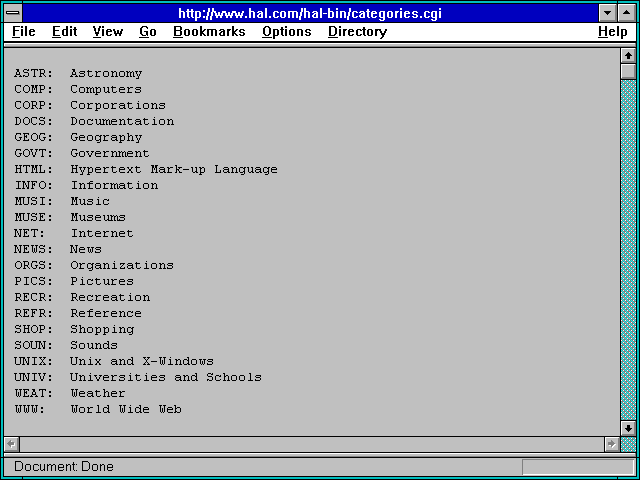Click the 'Geography' category line
This screenshot has height=480, width=640.
coord(78,138)
